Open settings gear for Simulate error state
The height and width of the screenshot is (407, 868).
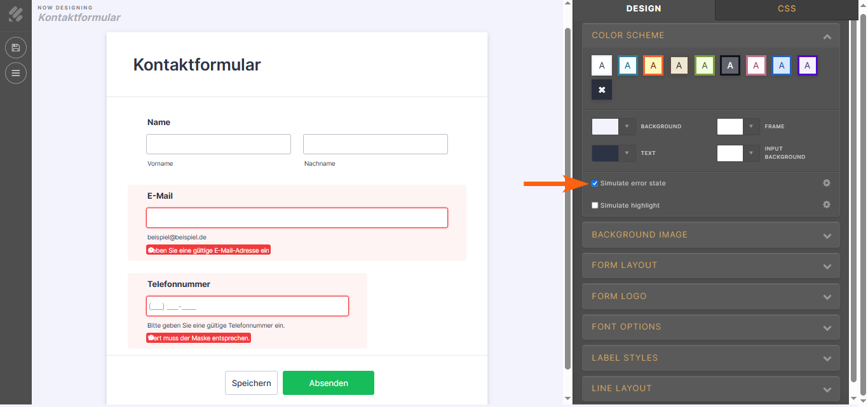[x=827, y=183]
